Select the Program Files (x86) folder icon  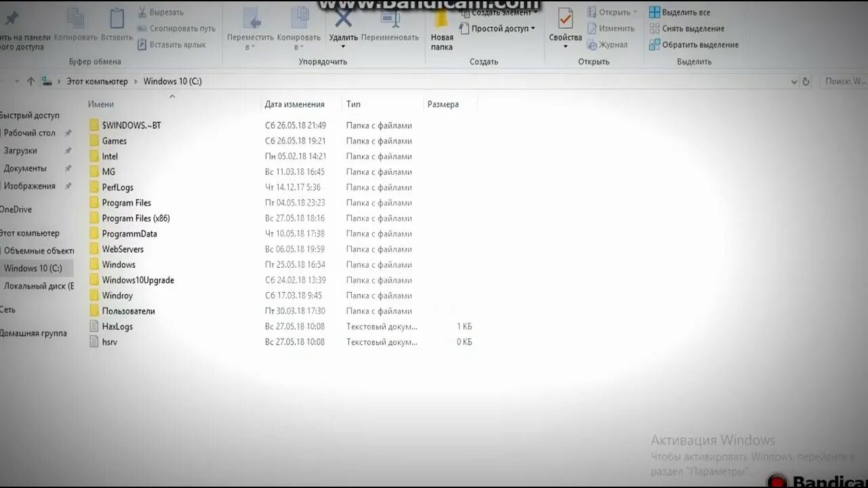pos(94,218)
